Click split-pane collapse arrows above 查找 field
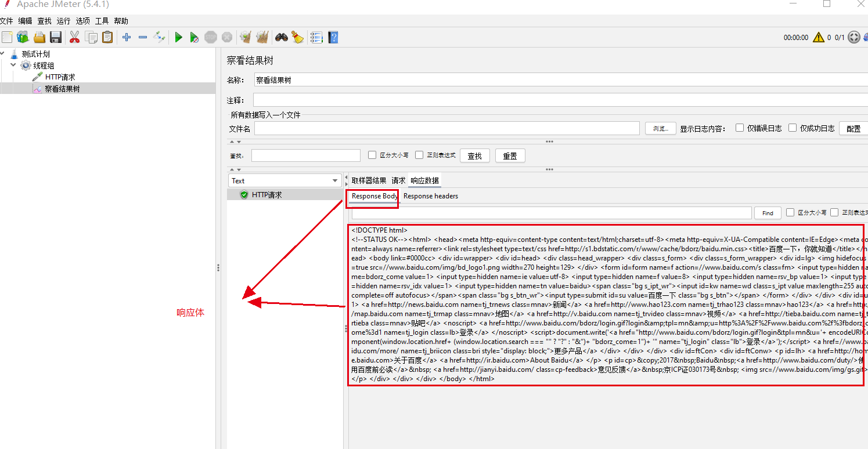This screenshot has width=868, height=449. (235, 142)
